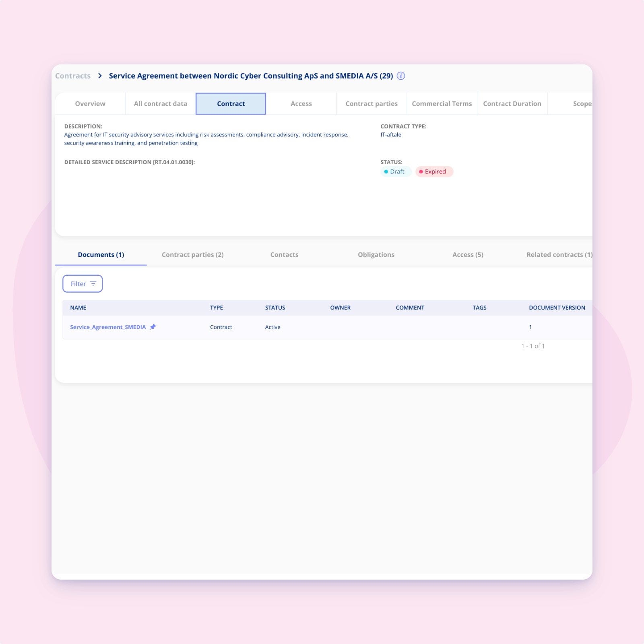Open the Overview tab
This screenshot has height=644, width=644.
pos(90,103)
